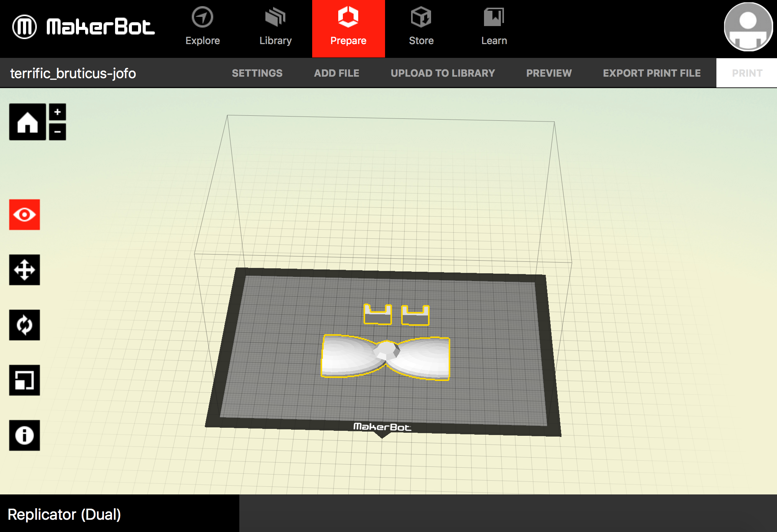Click the UPLOAD TO LIBRARY button
Image resolution: width=777 pixels, height=532 pixels.
[x=442, y=73]
